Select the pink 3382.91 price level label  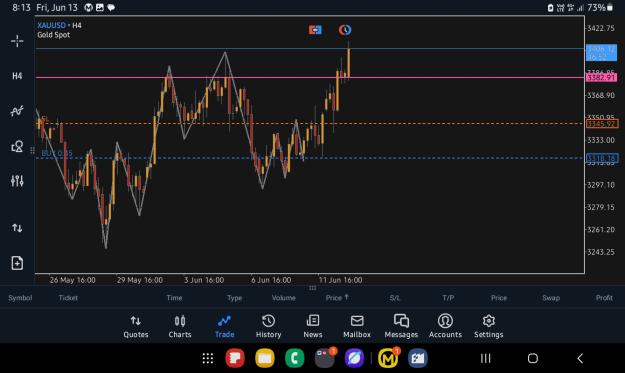[x=601, y=77]
